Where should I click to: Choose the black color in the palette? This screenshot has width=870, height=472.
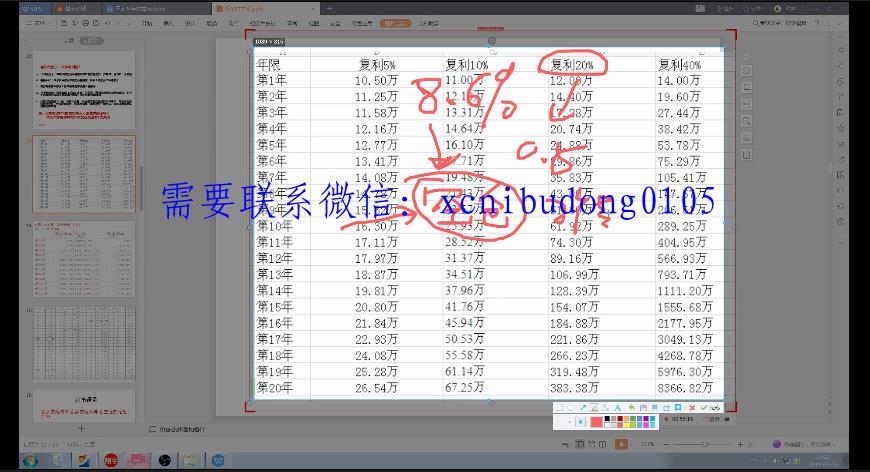point(607,419)
